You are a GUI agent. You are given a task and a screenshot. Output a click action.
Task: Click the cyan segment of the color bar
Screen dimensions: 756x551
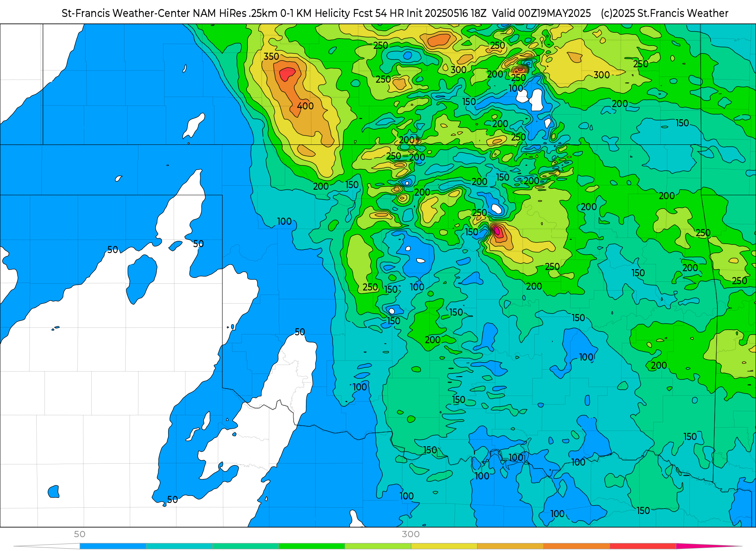click(x=179, y=546)
